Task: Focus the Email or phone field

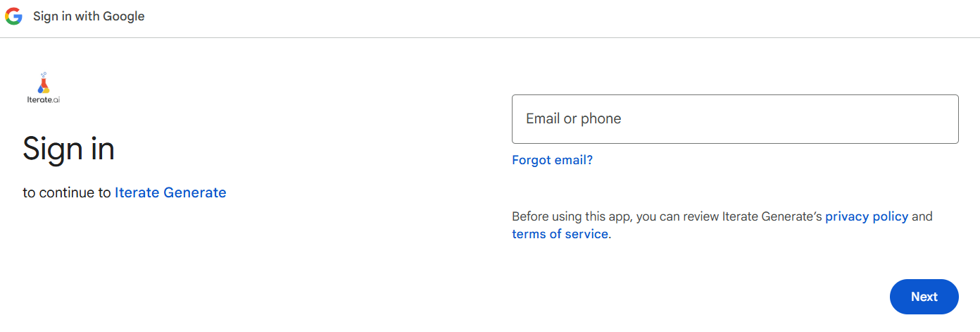Action: [x=734, y=119]
